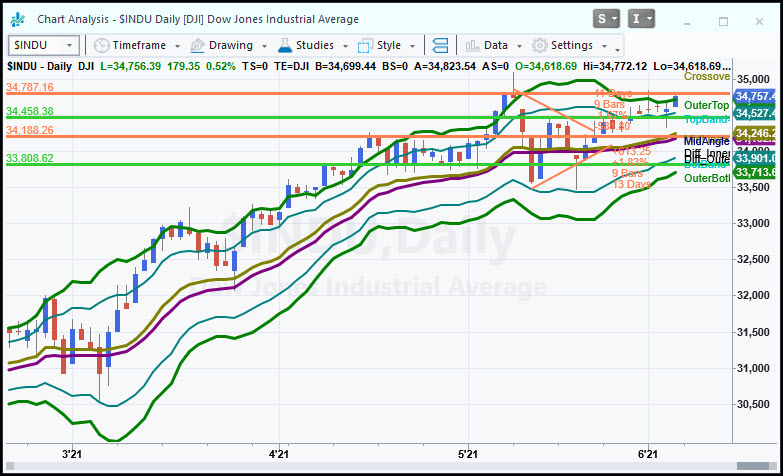Click the OuterTop study label
The height and width of the screenshot is (476, 783).
[x=706, y=105]
